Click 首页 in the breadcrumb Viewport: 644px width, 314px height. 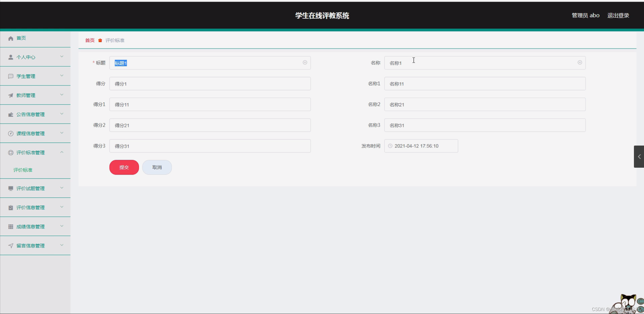89,40
